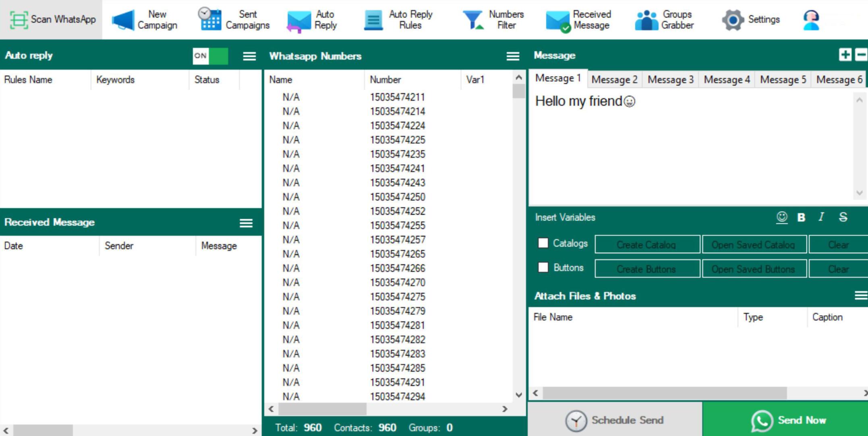
Task: Open Attach Files & Photos menu
Action: (860, 296)
